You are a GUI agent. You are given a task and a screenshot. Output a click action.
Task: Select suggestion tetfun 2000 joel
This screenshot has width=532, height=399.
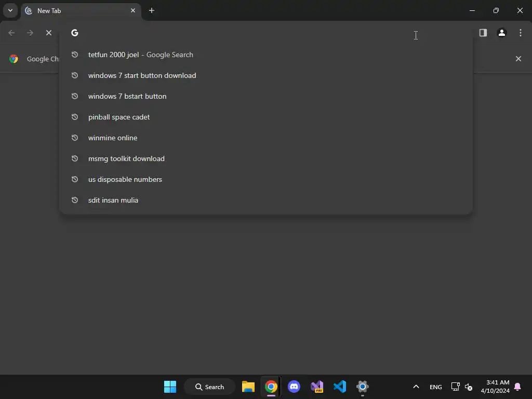[x=266, y=55]
